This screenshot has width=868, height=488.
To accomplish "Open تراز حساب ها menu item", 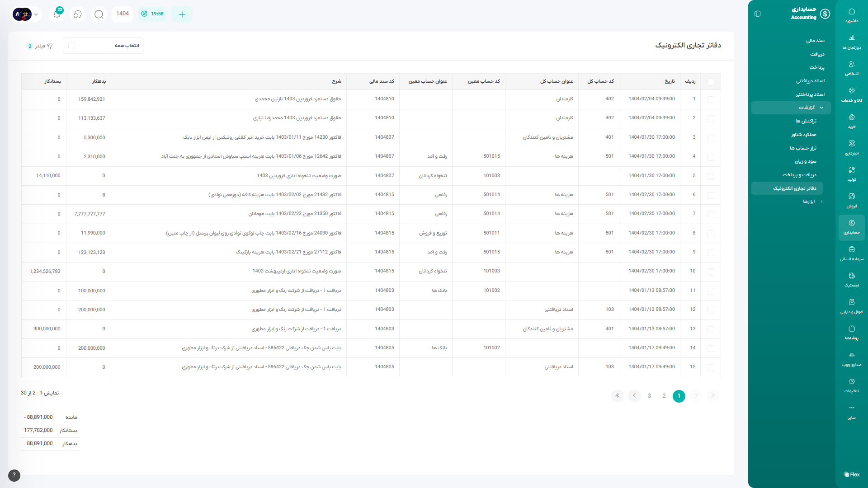I will click(x=803, y=148).
